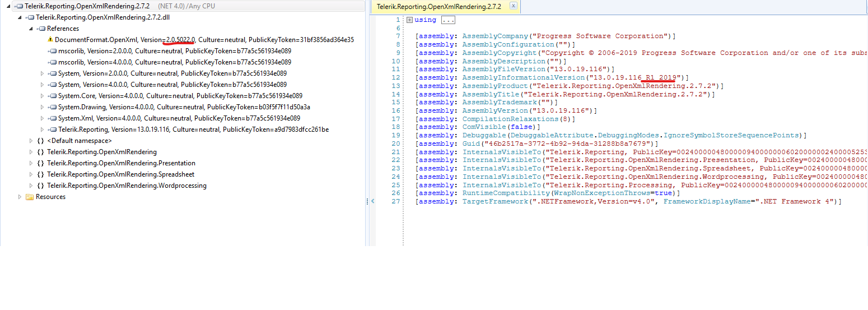Select the Telerik.Reporting.OpenXmlRendering.2.7.2 code tab
868x310 pixels.
click(439, 7)
